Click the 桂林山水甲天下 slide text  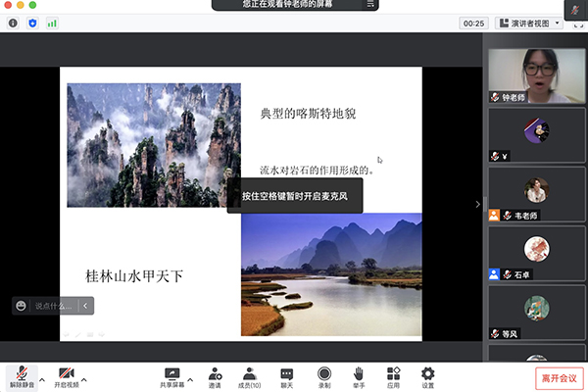pyautogui.click(x=134, y=276)
